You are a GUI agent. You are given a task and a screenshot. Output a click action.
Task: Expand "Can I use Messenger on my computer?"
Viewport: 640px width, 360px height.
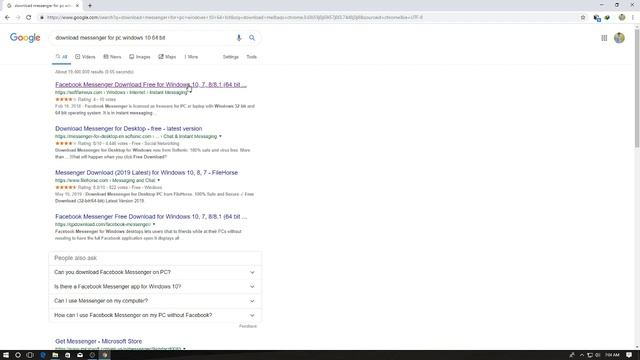point(154,301)
